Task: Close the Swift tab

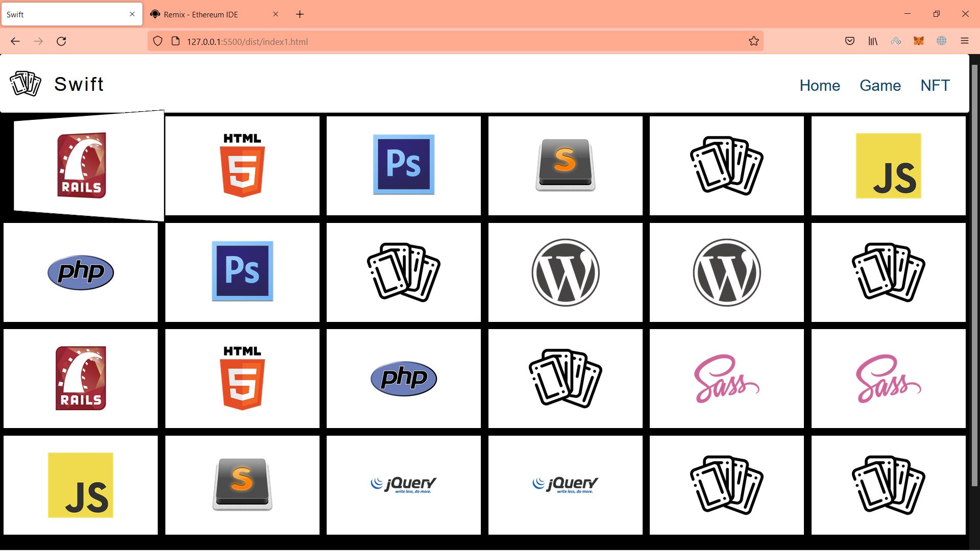Action: click(x=132, y=14)
